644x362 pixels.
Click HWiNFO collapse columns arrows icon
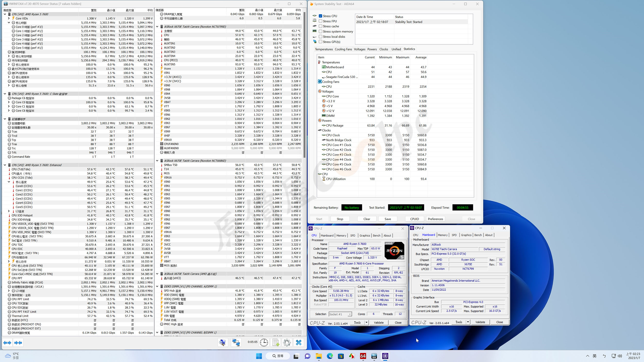(18, 343)
